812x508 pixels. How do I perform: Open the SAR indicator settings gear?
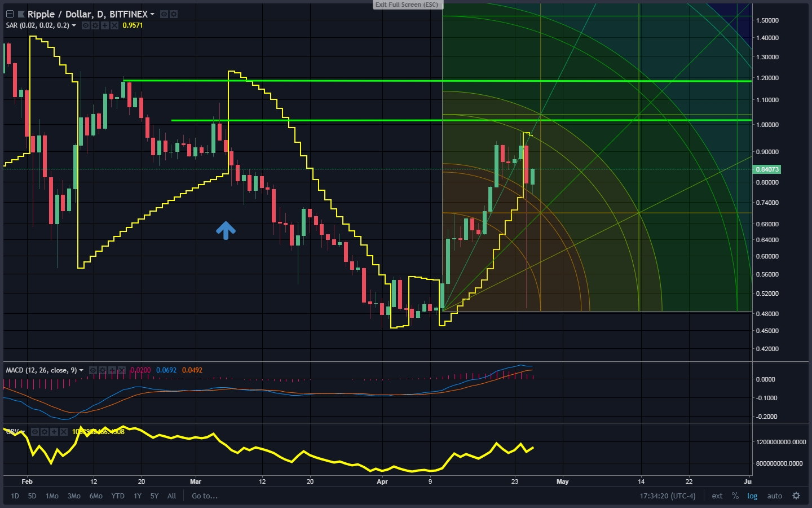(x=95, y=25)
